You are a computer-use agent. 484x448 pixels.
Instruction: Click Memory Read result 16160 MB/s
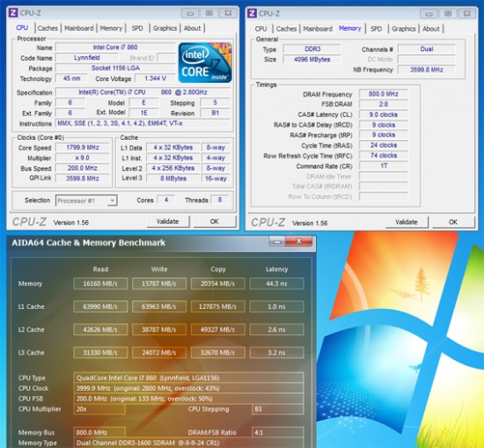pos(100,283)
